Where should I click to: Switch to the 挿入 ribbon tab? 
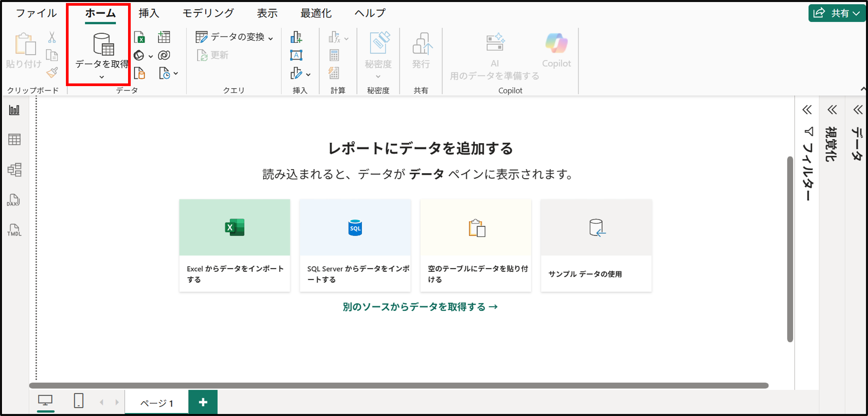tap(149, 13)
